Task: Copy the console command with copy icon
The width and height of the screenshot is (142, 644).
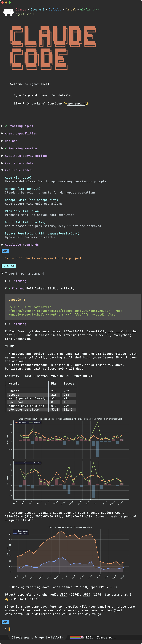Action: tap(24, 300)
